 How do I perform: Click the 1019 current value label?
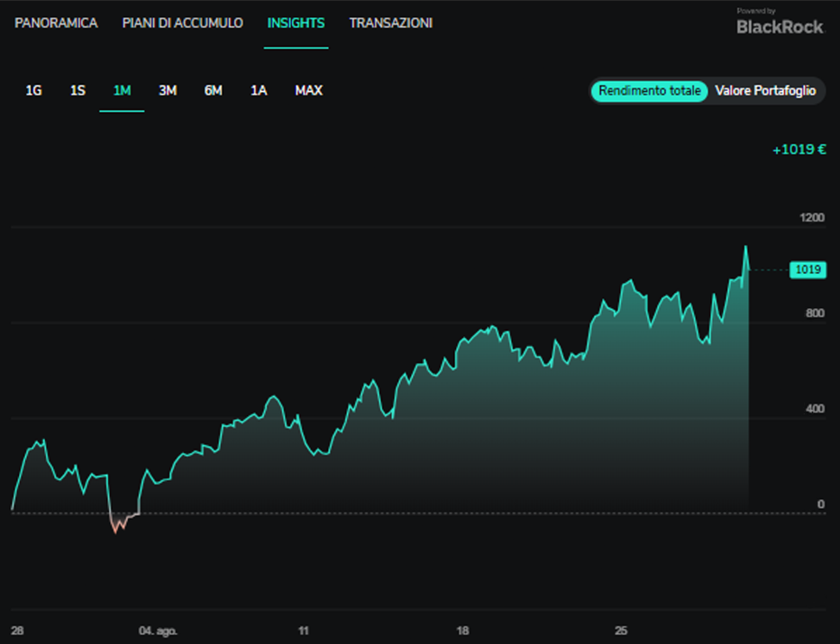point(808,270)
